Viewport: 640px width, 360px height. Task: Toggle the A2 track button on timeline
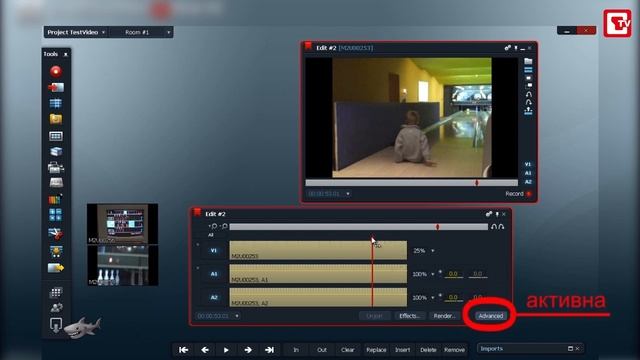pos(214,297)
